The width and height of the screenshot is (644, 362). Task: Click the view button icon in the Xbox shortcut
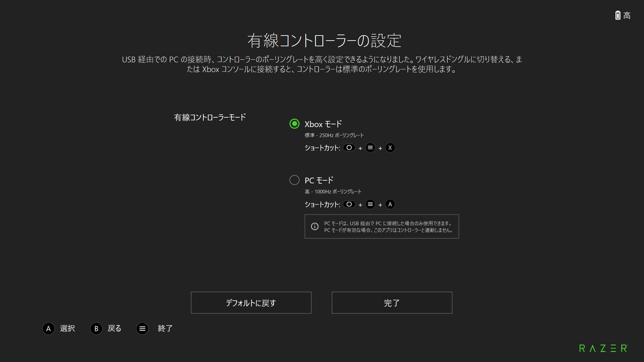point(349,147)
